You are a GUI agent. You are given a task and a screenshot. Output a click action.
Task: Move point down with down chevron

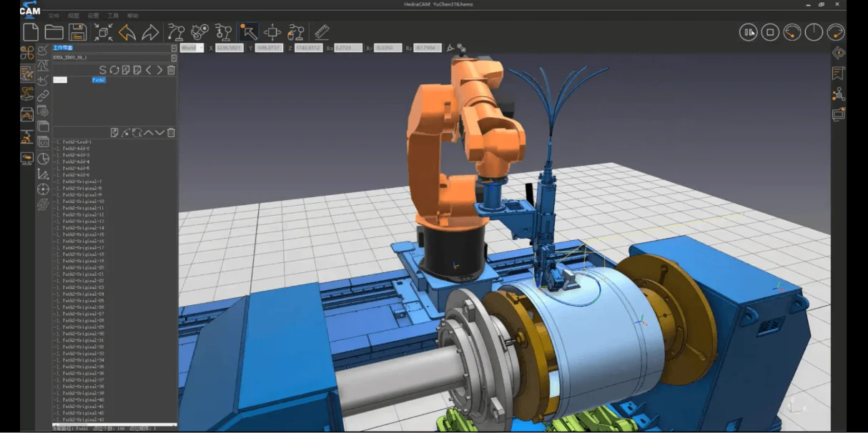pos(159,133)
